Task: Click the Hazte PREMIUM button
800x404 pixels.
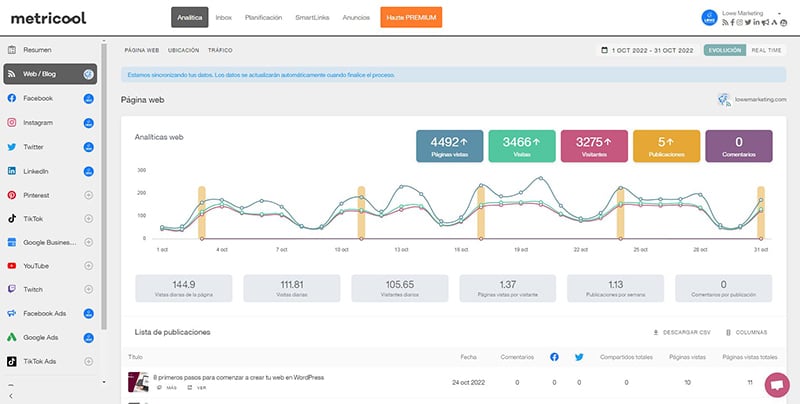Action: (411, 18)
